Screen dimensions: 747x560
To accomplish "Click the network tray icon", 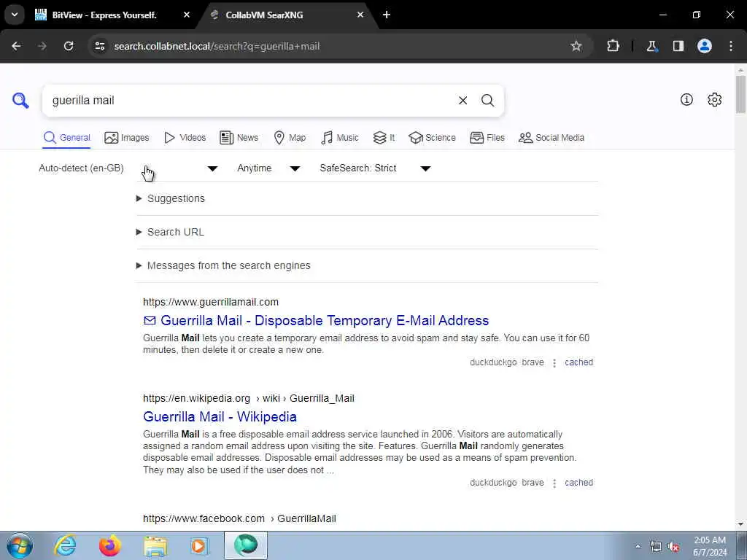I will 656,547.
